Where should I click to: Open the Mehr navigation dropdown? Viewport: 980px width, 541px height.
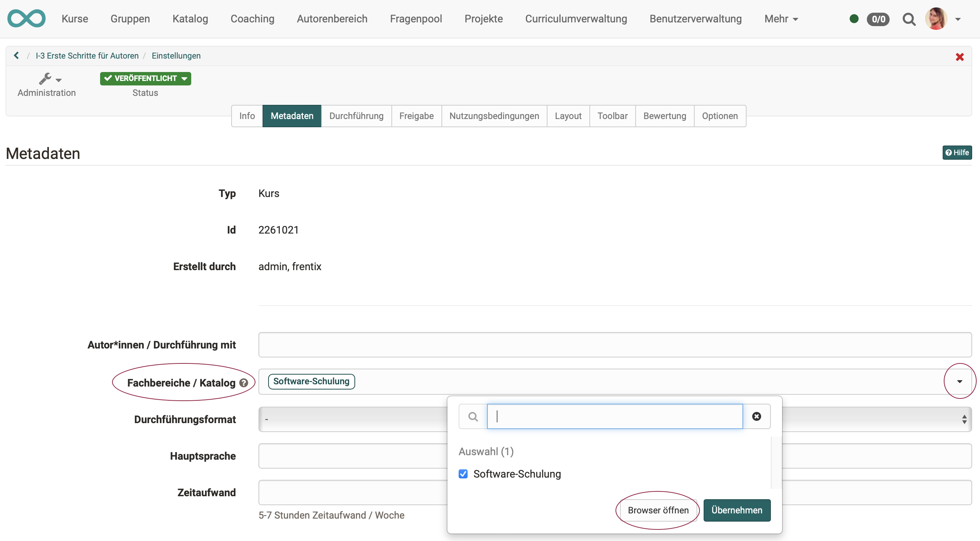[x=781, y=19]
